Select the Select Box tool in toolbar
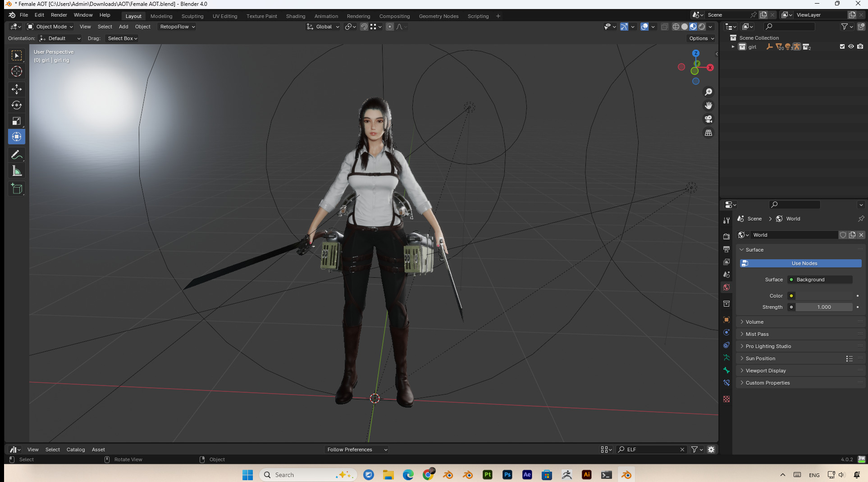This screenshot has width=868, height=482. (x=17, y=55)
